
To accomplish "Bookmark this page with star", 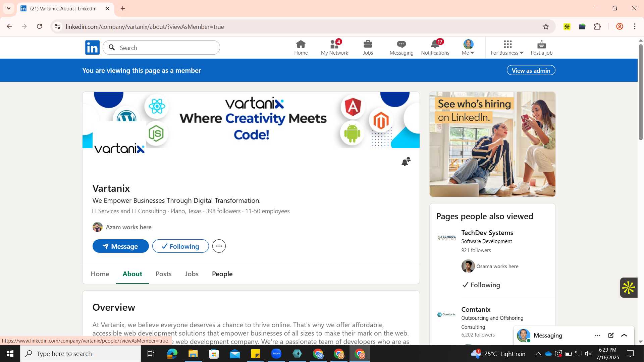I will point(546,26).
